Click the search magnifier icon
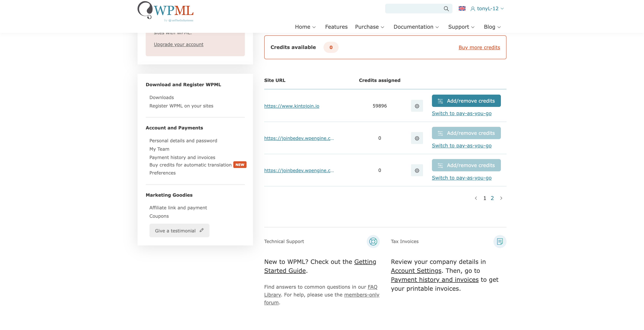This screenshot has width=644, height=330. 446,9
